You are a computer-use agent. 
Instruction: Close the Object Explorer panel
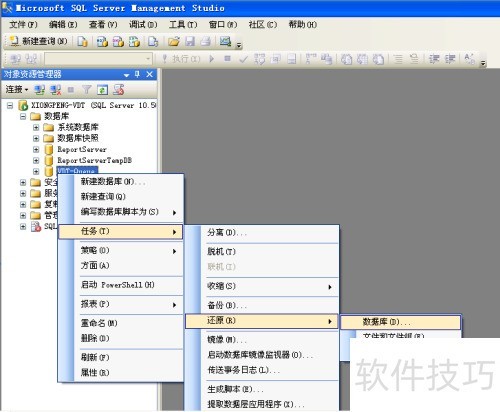click(x=150, y=74)
